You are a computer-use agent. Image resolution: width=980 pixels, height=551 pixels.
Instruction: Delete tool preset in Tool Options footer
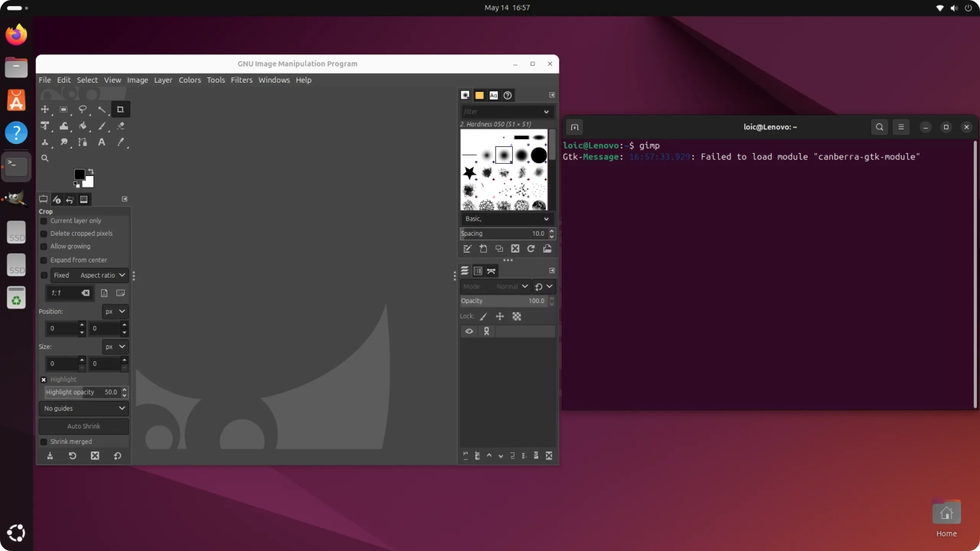pos(95,455)
